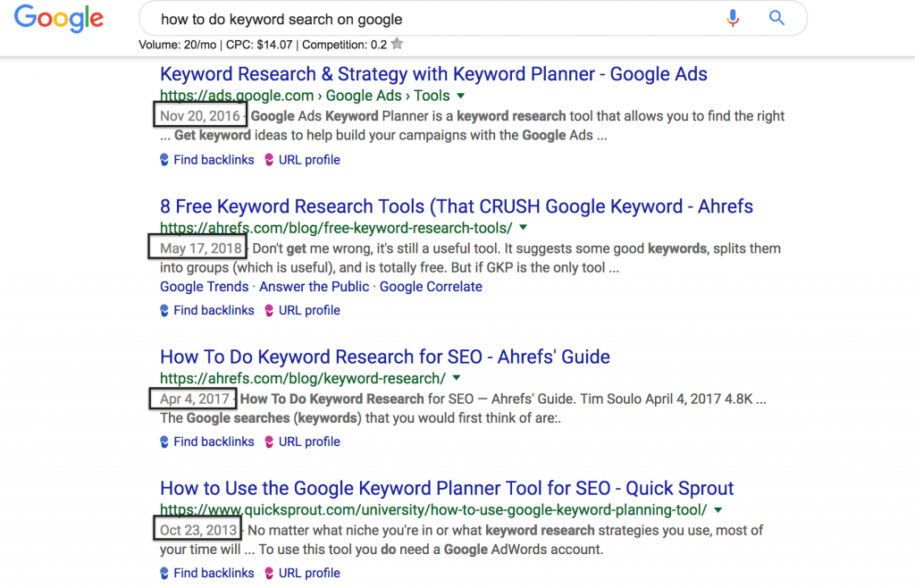
Task: Click the microphone voice search icon
Action: click(733, 19)
